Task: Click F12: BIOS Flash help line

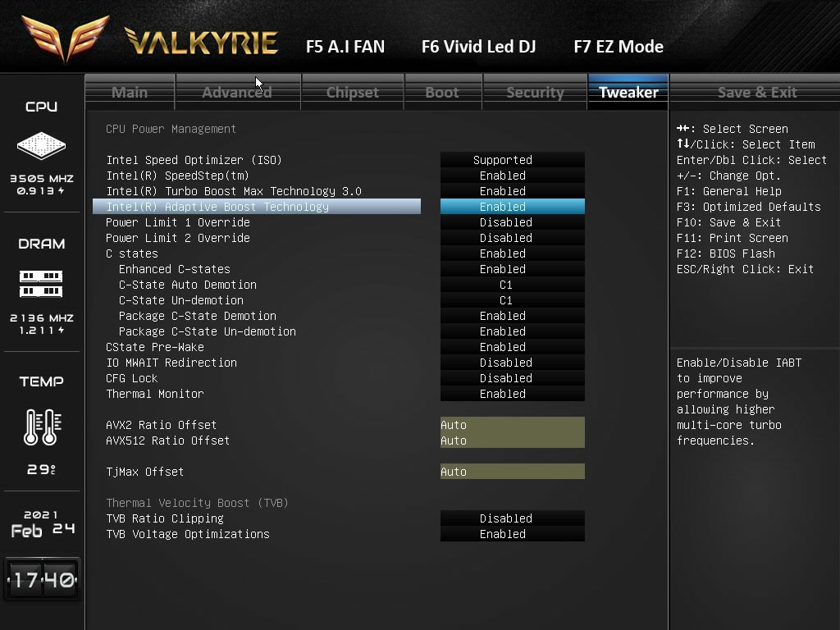Action: pos(725,253)
